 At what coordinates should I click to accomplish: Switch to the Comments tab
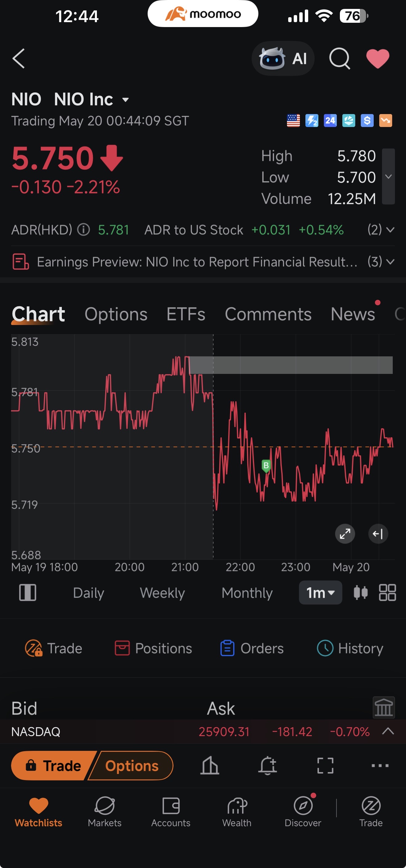[268, 314]
